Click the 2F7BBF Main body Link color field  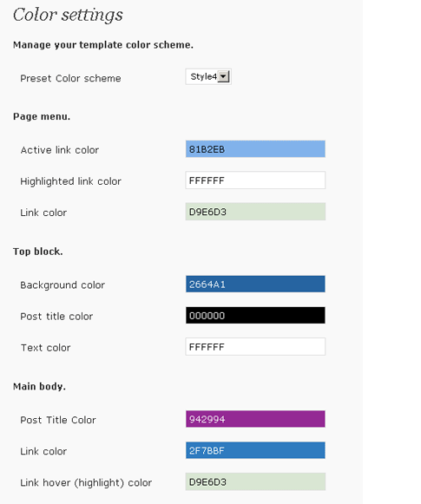pos(255,450)
